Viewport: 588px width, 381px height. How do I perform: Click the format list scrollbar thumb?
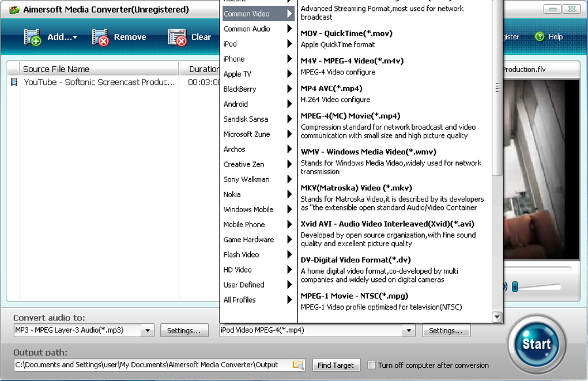pyautogui.click(x=497, y=88)
